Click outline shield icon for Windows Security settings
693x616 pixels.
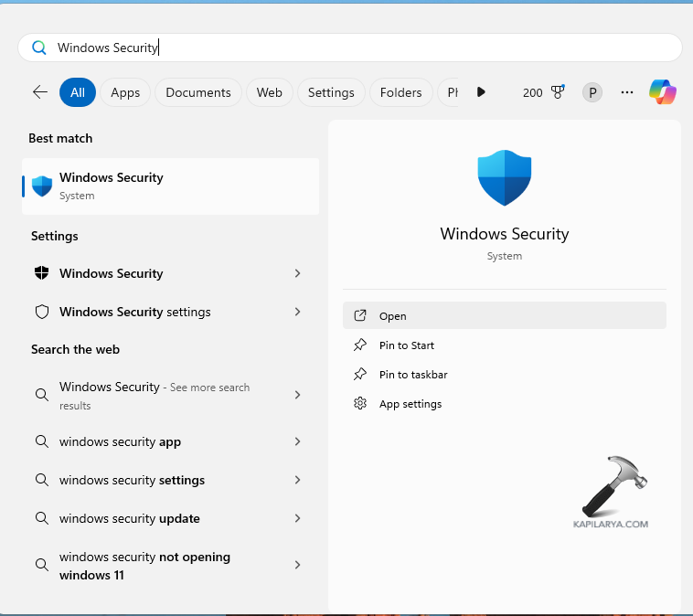coord(41,312)
